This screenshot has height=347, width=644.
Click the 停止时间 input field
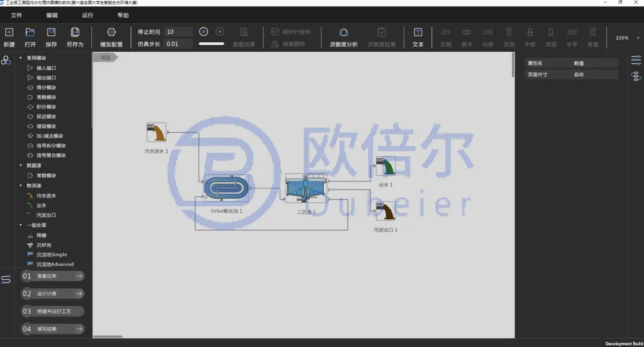[x=178, y=32]
